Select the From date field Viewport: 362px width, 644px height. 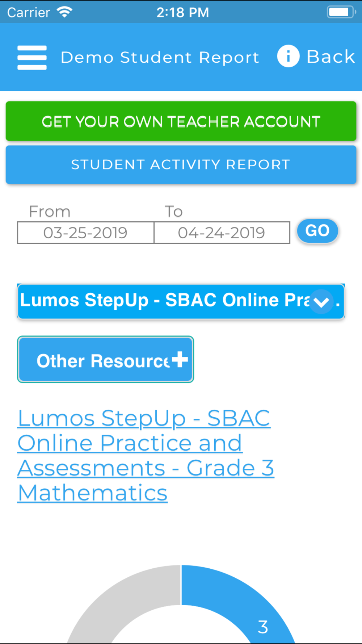pyautogui.click(x=85, y=233)
